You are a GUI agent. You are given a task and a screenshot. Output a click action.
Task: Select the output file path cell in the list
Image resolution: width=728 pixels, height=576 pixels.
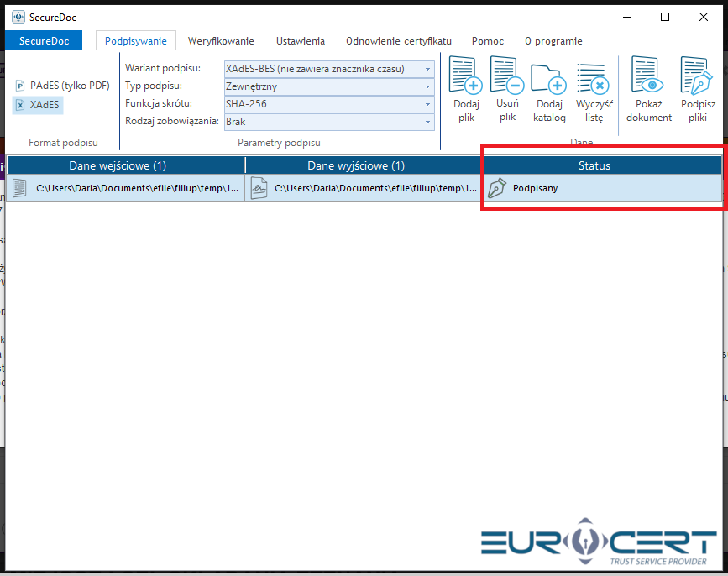363,188
